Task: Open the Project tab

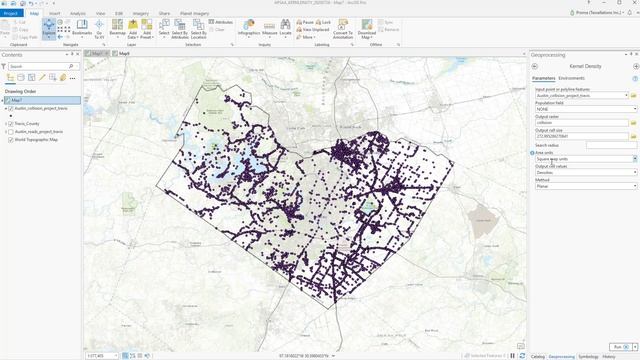Action: point(11,13)
